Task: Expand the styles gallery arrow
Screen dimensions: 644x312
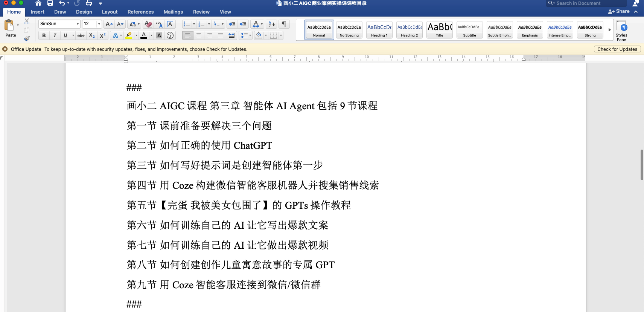Action: coord(609,30)
